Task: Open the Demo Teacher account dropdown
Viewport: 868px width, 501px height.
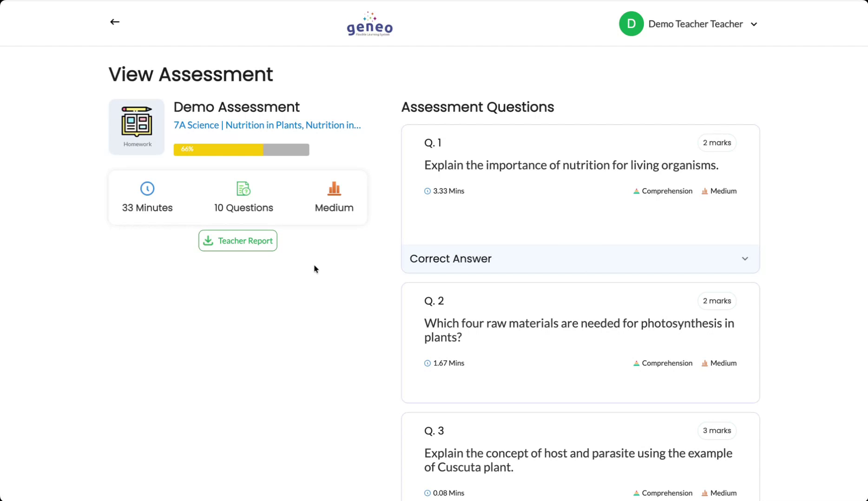Action: coord(754,24)
